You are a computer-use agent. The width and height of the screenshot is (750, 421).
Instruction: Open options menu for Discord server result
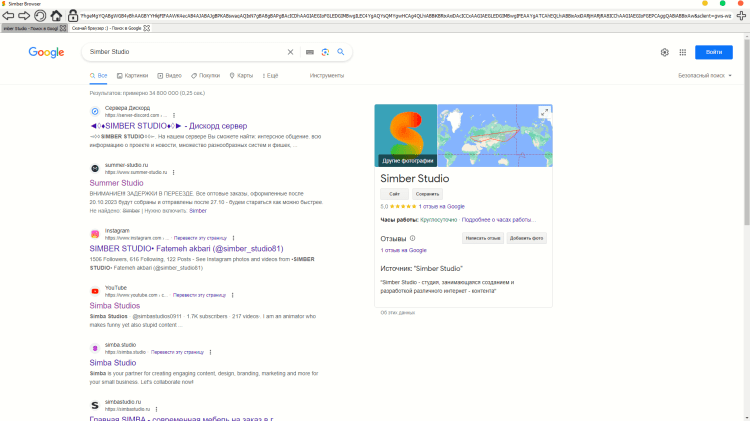(174, 115)
